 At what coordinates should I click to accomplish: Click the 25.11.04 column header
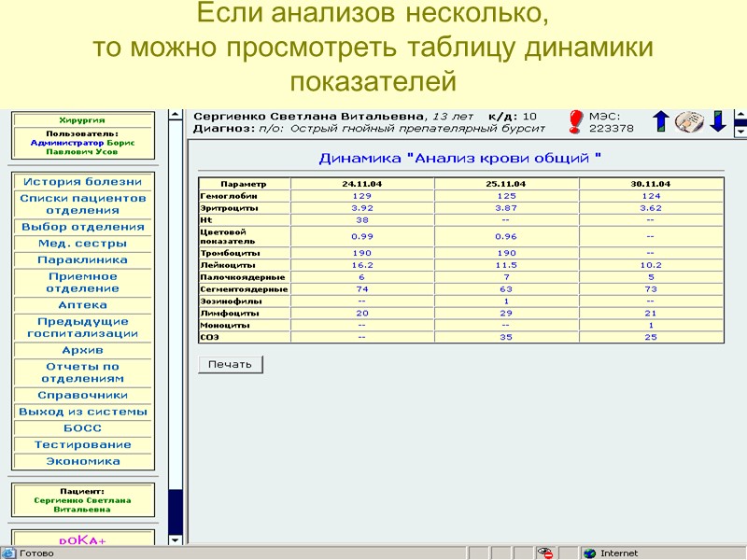506,184
